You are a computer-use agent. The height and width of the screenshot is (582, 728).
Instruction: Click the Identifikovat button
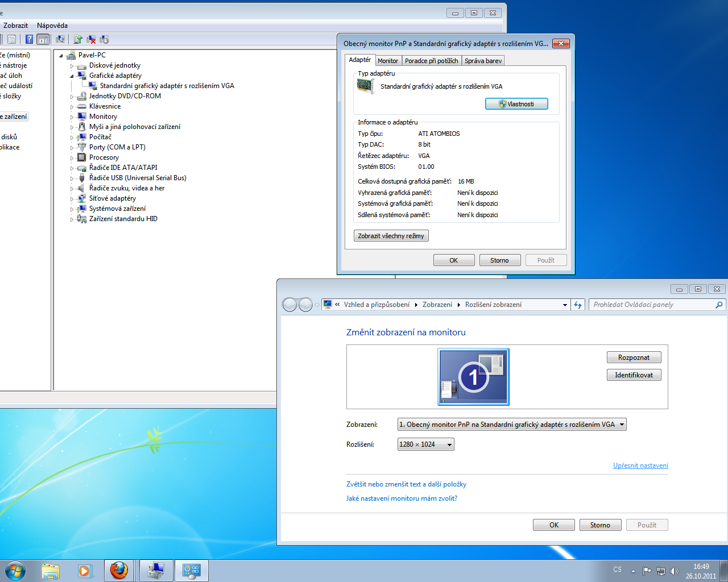(x=634, y=375)
